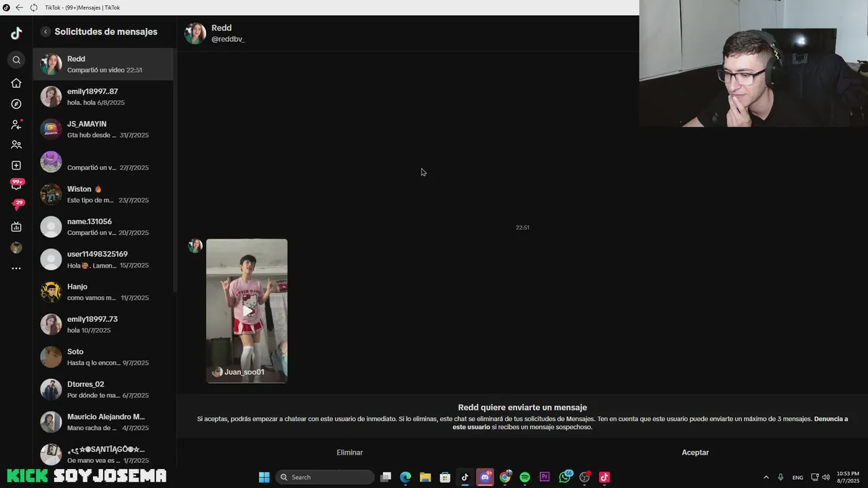The height and width of the screenshot is (488, 868).
Task: Open the user11498325169 conversation
Action: point(104,260)
